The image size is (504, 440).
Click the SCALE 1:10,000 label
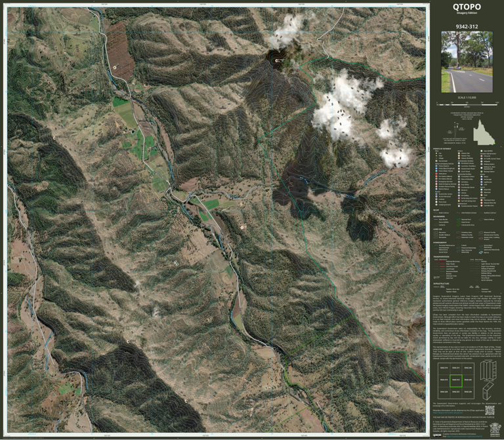pos(467,98)
